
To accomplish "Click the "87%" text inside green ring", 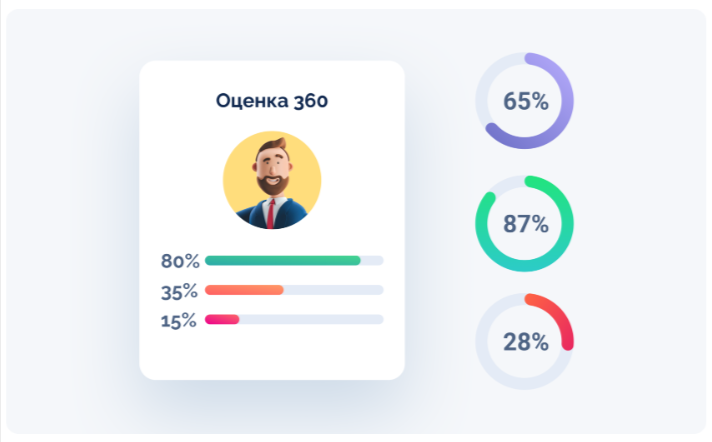I will tap(525, 224).
